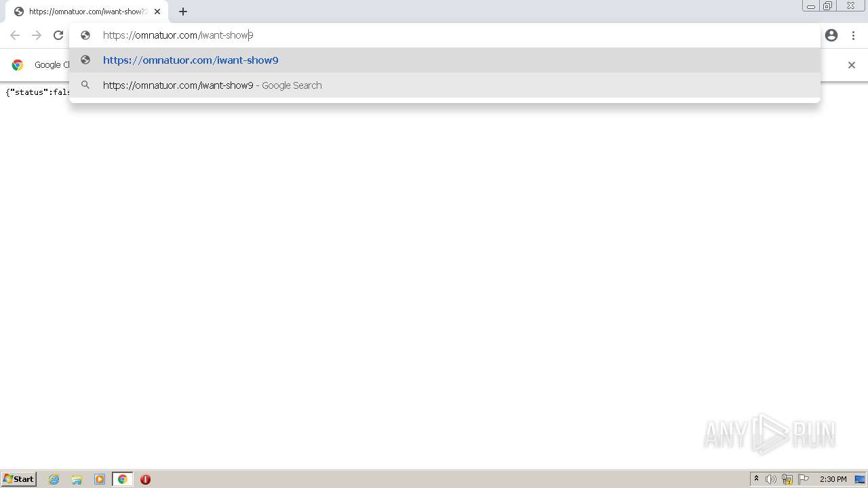Image resolution: width=868 pixels, height=488 pixels.
Task: Choose the iwant-show9 Google Search suggestion
Action: (445, 85)
